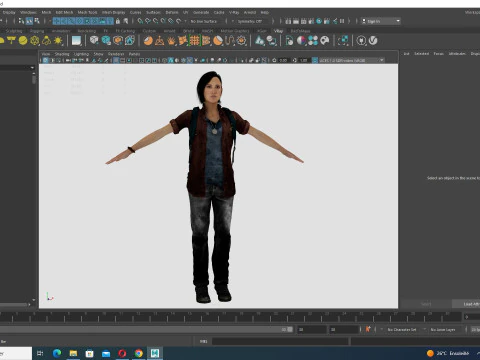Screen dimensions: 480x360
Task: Click the padlock icon in status line
Action: tap(118, 21)
